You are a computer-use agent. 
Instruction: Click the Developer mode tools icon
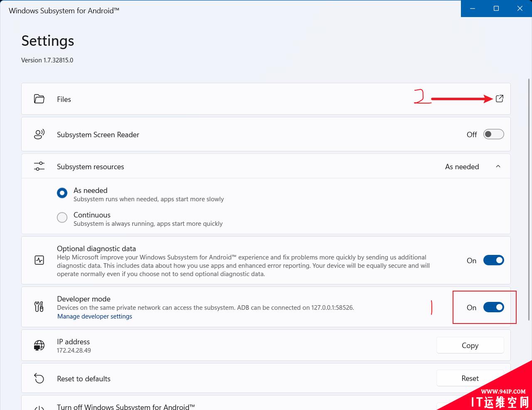[39, 307]
